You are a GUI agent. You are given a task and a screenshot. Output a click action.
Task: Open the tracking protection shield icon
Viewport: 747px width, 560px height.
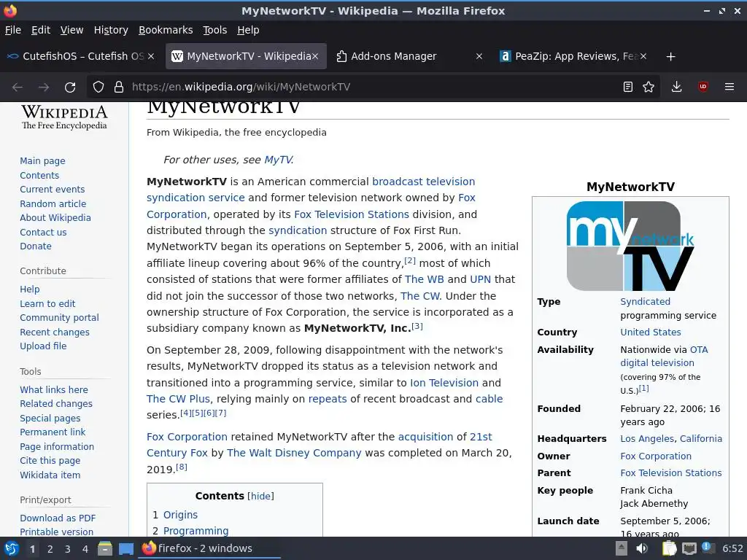click(98, 87)
